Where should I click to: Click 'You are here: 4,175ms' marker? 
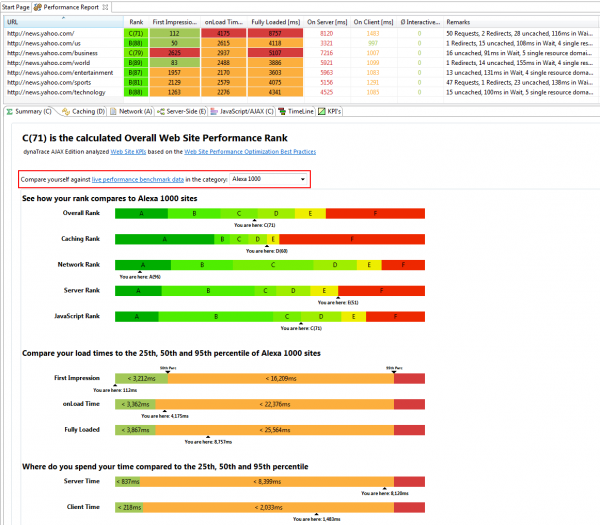pyautogui.click(x=165, y=416)
